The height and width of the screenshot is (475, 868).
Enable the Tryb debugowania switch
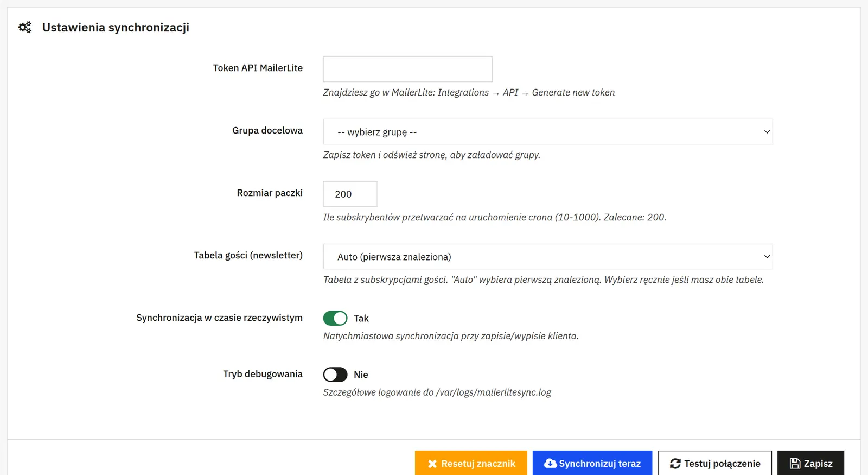click(x=335, y=375)
